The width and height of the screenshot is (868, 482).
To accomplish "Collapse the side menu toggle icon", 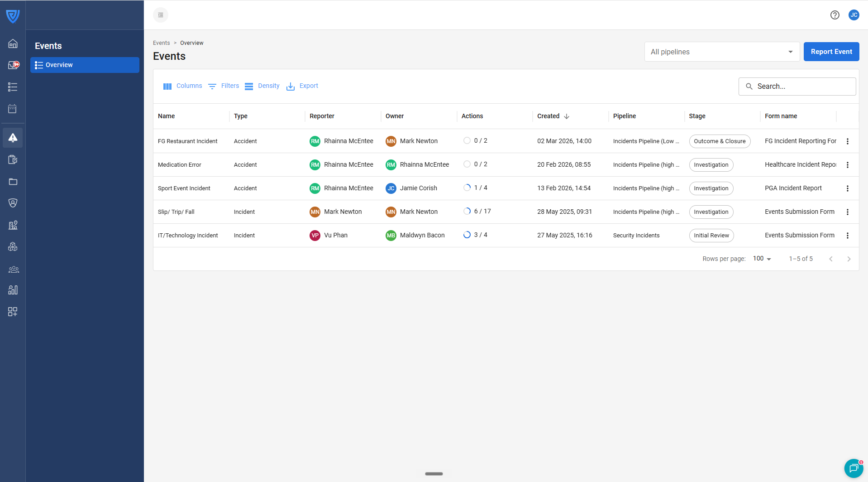I will click(161, 15).
